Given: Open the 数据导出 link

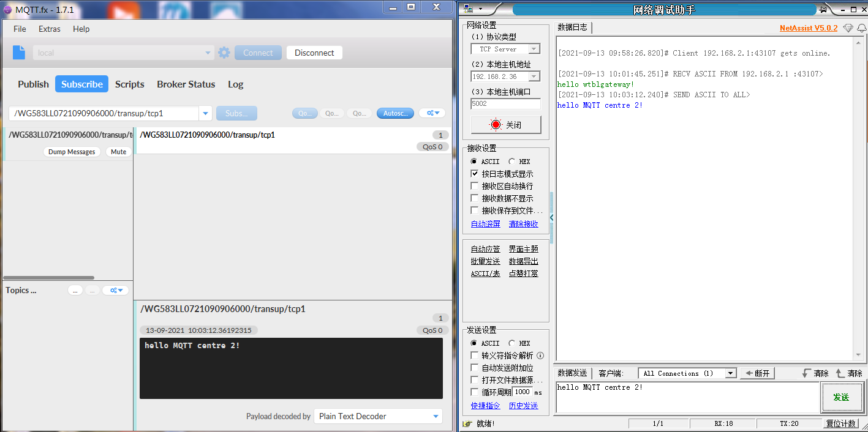Looking at the screenshot, I should click(x=524, y=261).
